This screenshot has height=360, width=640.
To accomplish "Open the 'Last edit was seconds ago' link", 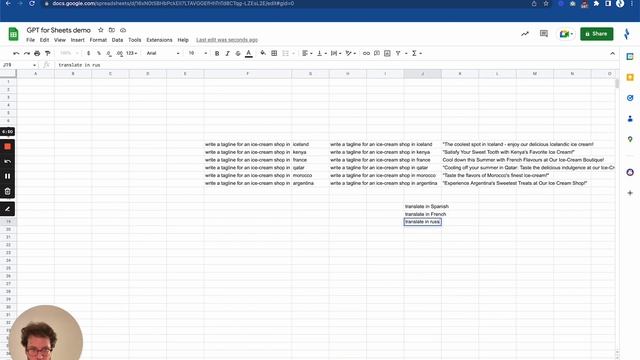I will (x=227, y=40).
